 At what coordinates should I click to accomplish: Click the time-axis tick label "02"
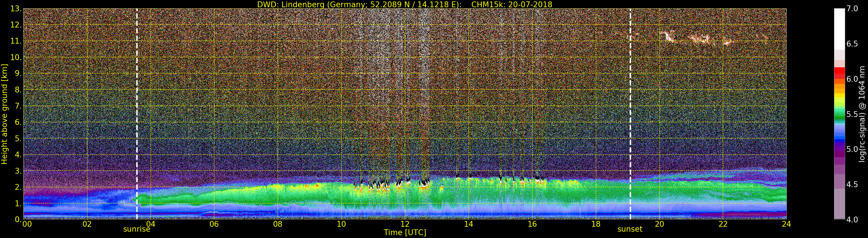point(87,224)
